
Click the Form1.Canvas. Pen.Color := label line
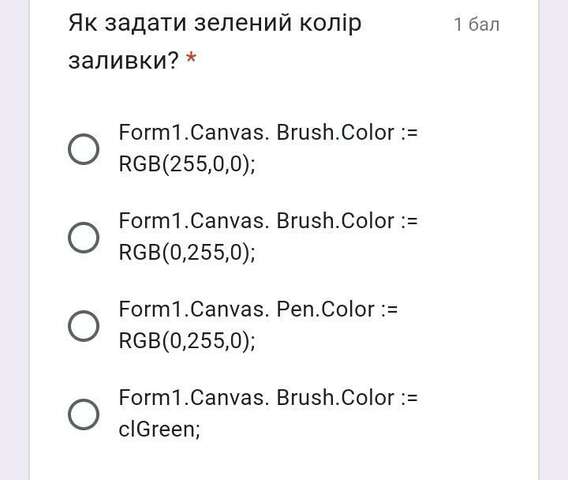click(258, 310)
